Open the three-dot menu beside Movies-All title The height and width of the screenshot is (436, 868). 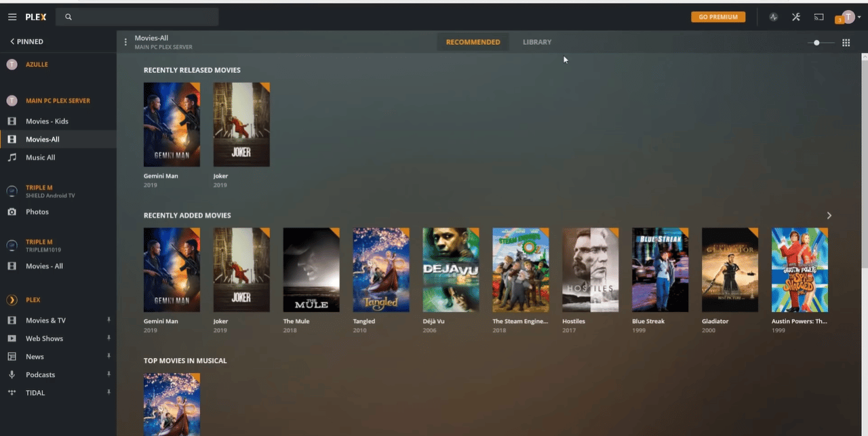tap(125, 42)
